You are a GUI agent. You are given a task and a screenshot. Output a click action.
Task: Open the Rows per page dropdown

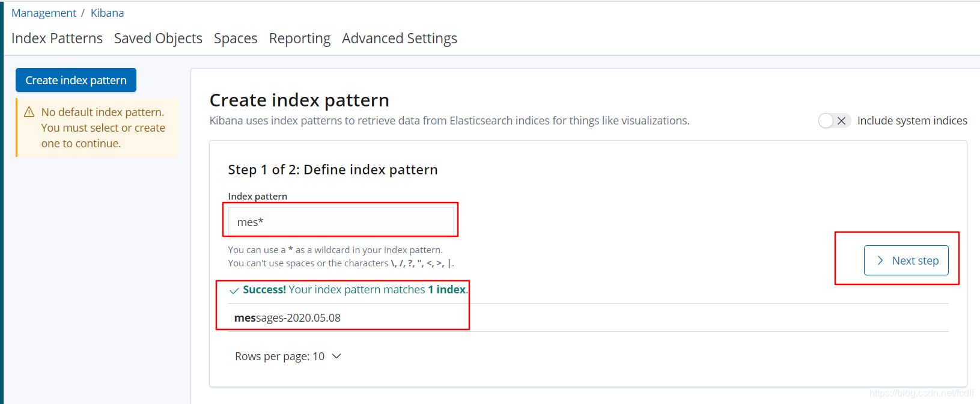(x=288, y=357)
